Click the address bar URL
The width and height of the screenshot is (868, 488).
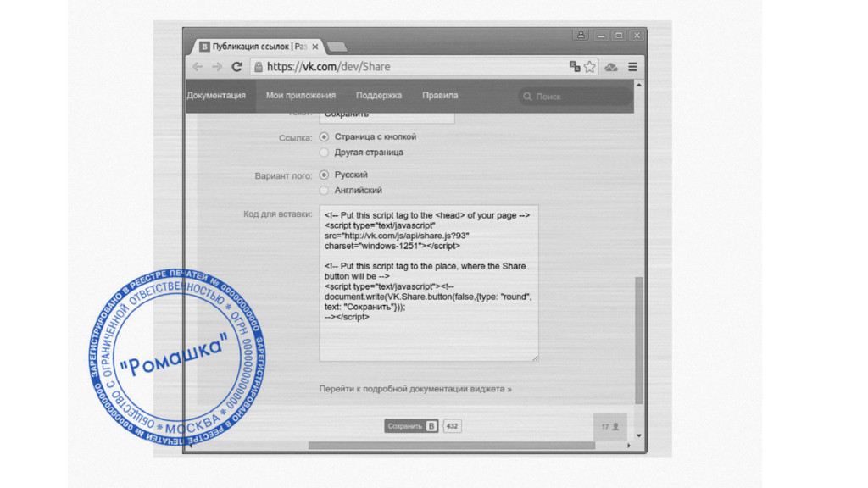[328, 67]
